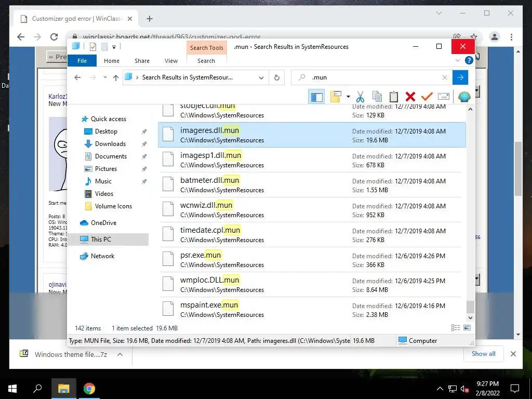Open the Search ribbon tab

(x=206, y=61)
